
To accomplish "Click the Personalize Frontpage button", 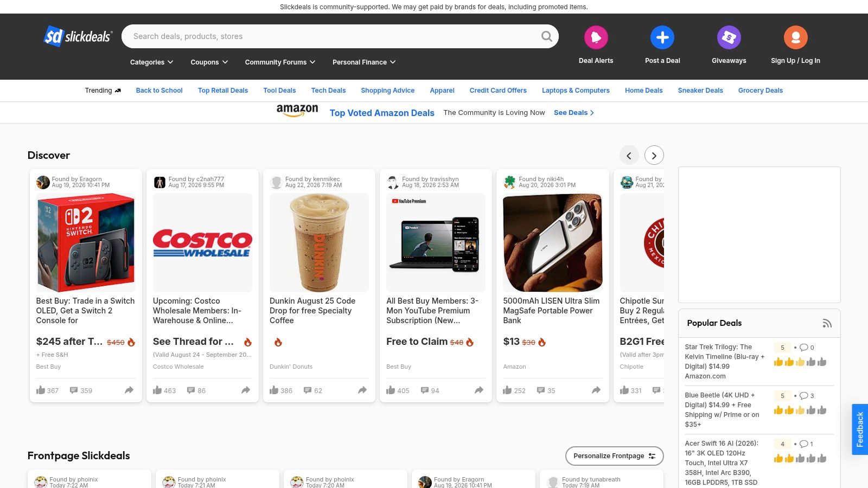I will pos(614,456).
